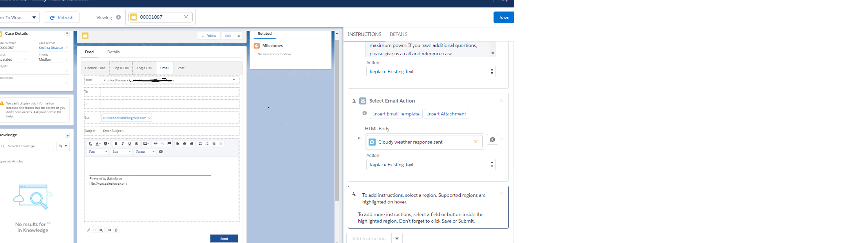The image size is (868, 243).
Task: Click the comment icon beside Cloudy weather response
Action: point(492,140)
